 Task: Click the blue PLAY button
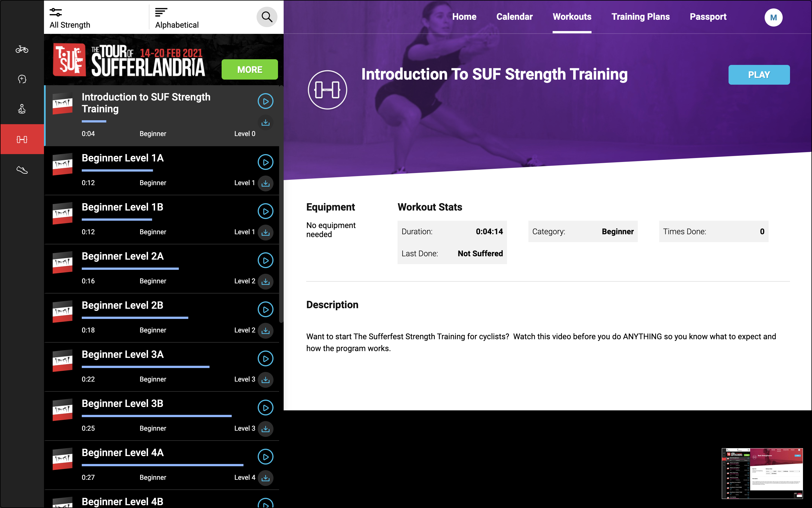[x=759, y=75]
